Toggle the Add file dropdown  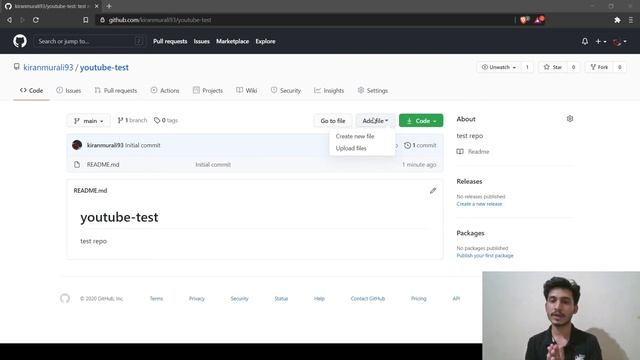pyautogui.click(x=375, y=120)
